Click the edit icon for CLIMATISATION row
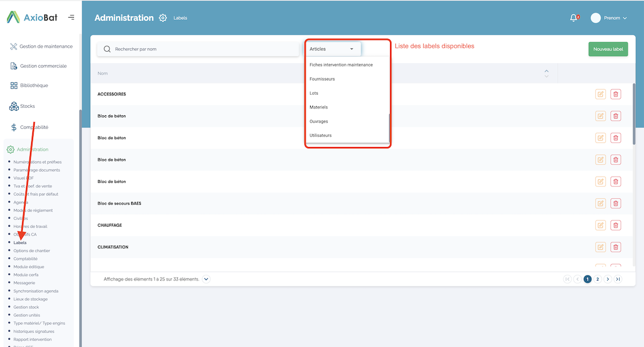The height and width of the screenshot is (347, 644). coord(600,247)
